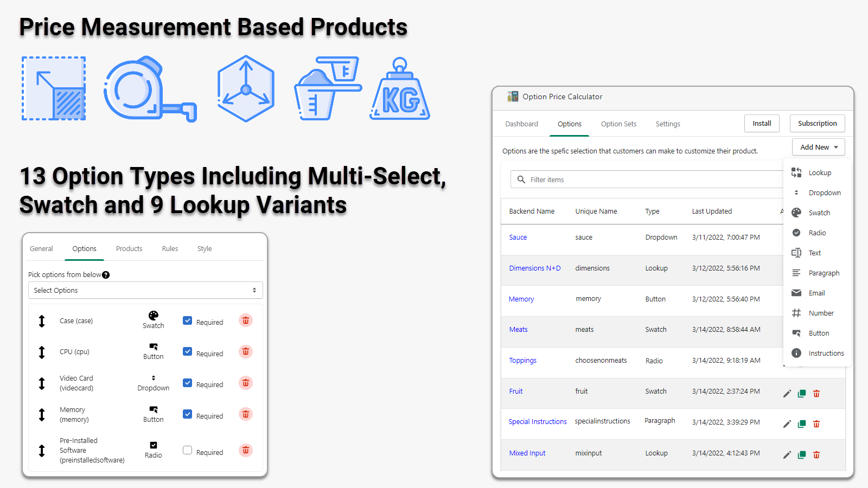The height and width of the screenshot is (488, 868).
Task: Open the Mixed Input option link
Action: tap(527, 453)
